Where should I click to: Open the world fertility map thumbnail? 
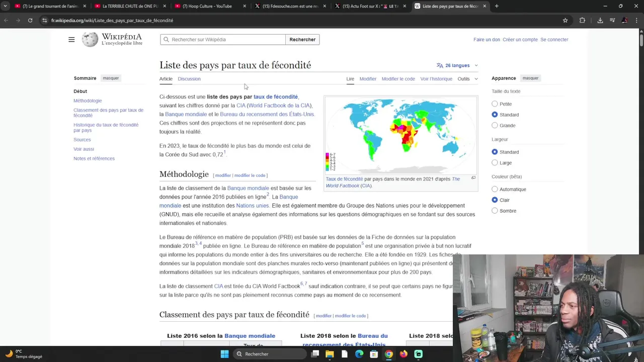401,135
